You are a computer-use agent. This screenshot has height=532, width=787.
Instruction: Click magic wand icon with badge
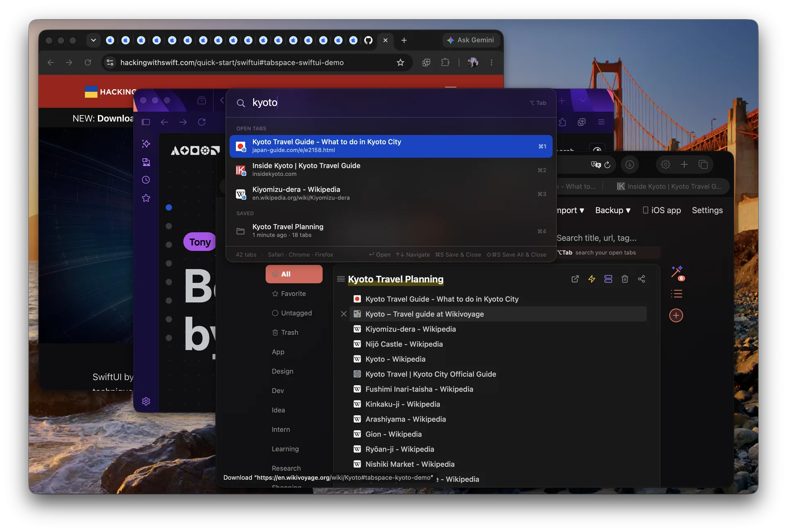tap(677, 272)
